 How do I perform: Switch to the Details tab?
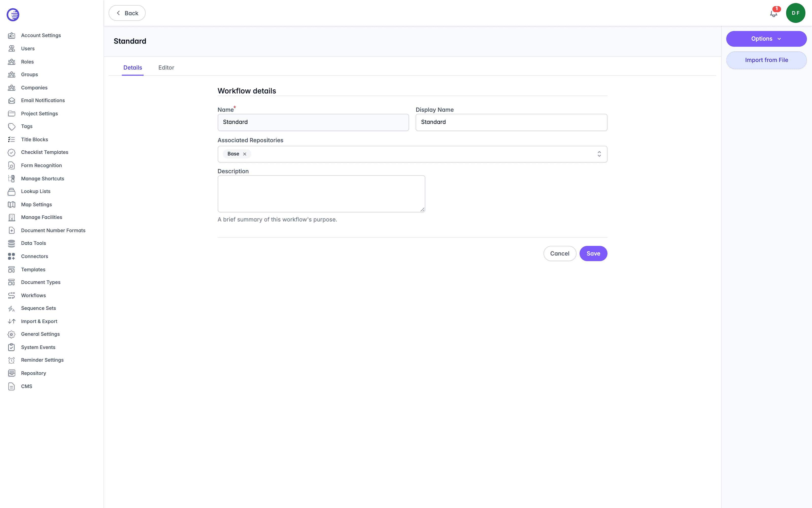click(x=132, y=68)
